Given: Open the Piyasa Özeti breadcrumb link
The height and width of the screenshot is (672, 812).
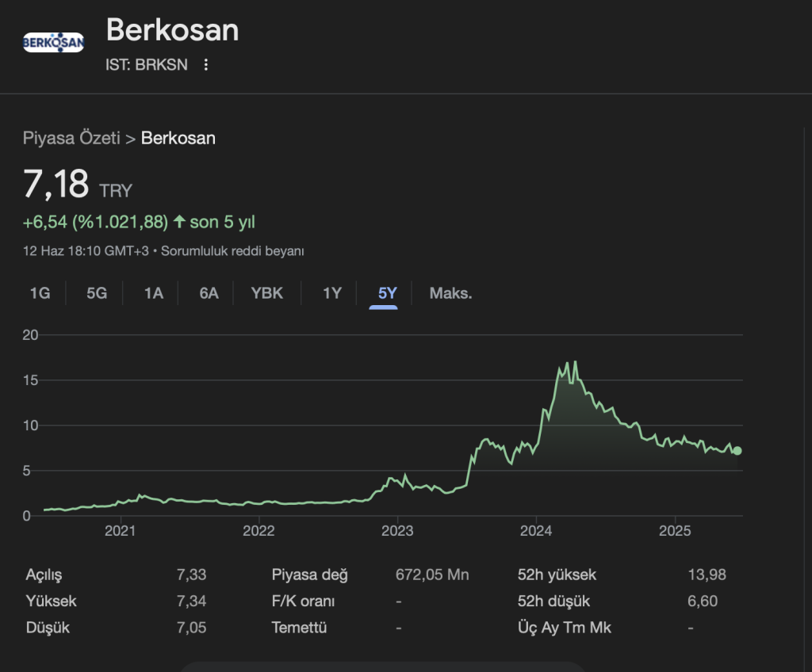Looking at the screenshot, I should point(71,138).
